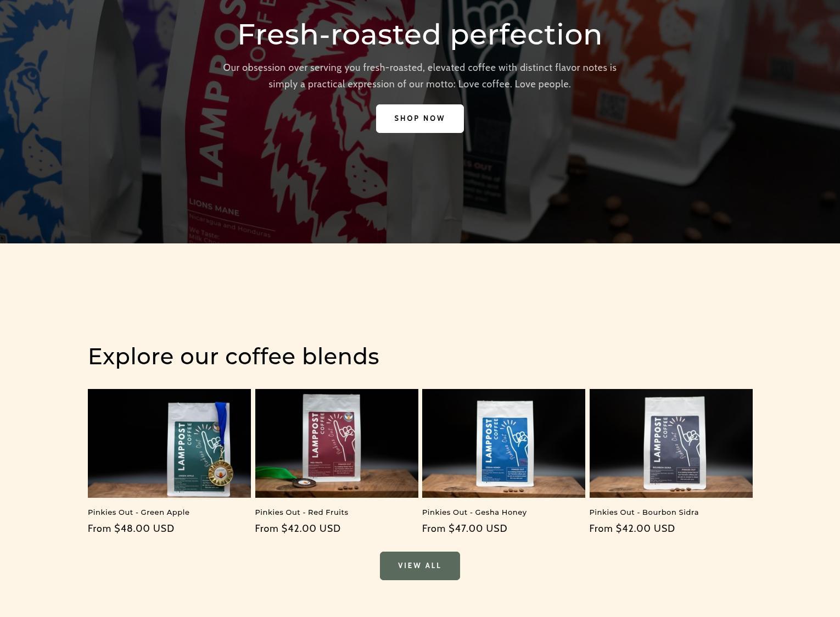Open the Bourbon Sidra bag product image

click(671, 443)
